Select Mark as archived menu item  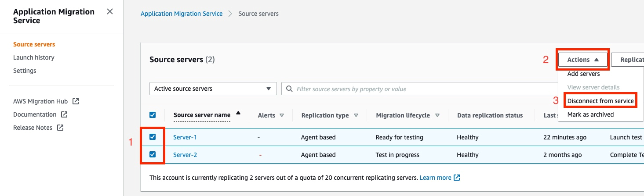tap(590, 114)
